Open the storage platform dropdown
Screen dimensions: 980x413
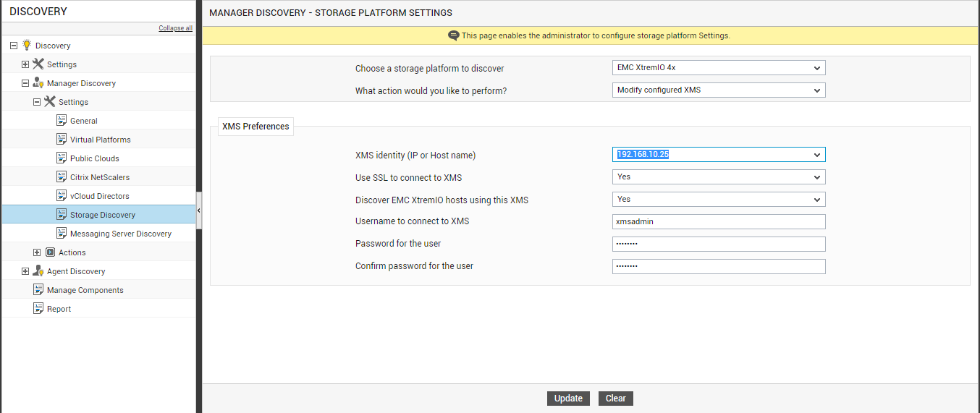(x=719, y=68)
